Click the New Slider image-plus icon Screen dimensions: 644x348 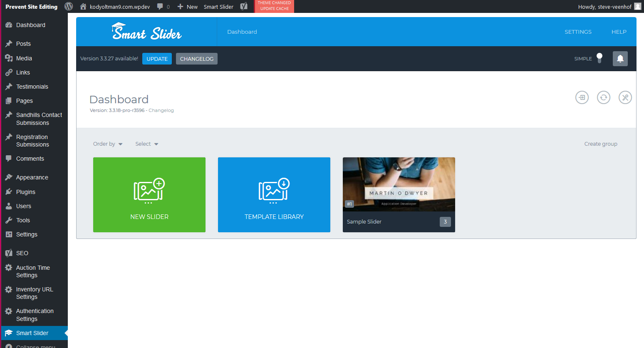(149, 191)
